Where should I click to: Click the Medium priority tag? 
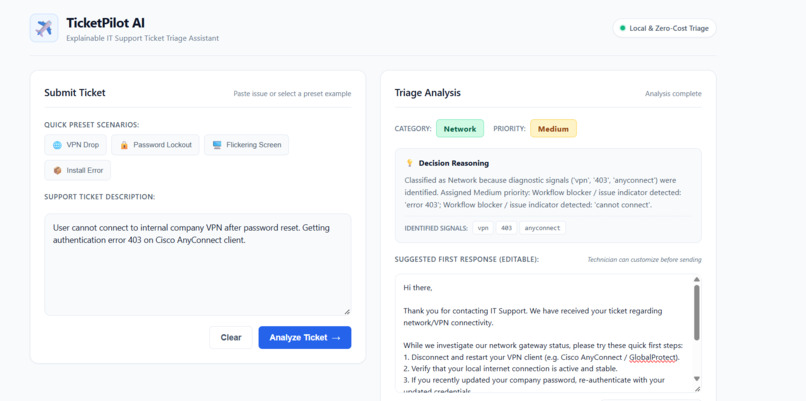553,129
